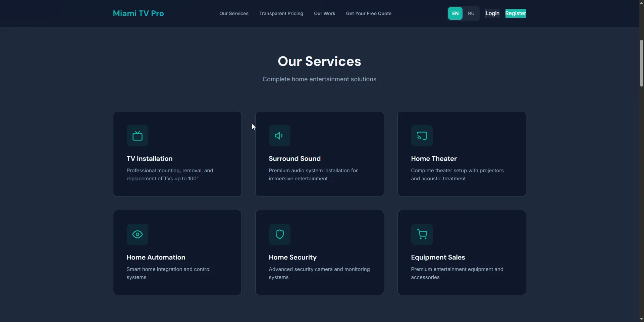Click the speaker icon for Surround Sound

click(x=279, y=136)
